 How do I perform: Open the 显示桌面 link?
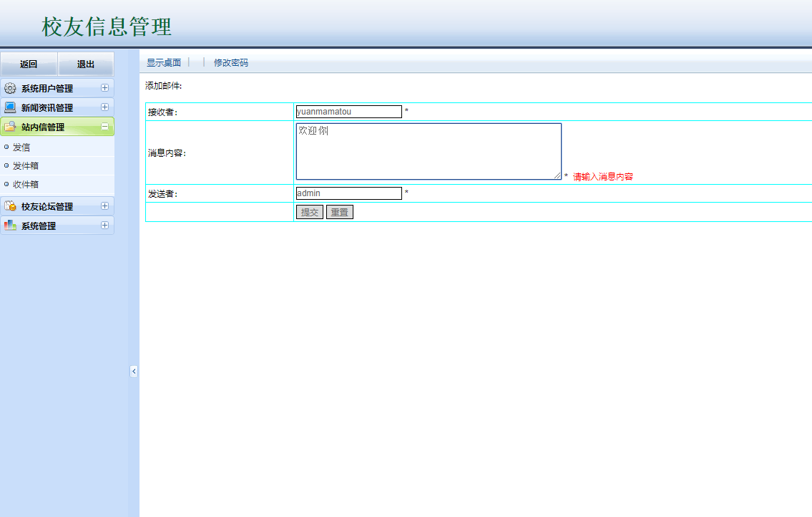[164, 63]
